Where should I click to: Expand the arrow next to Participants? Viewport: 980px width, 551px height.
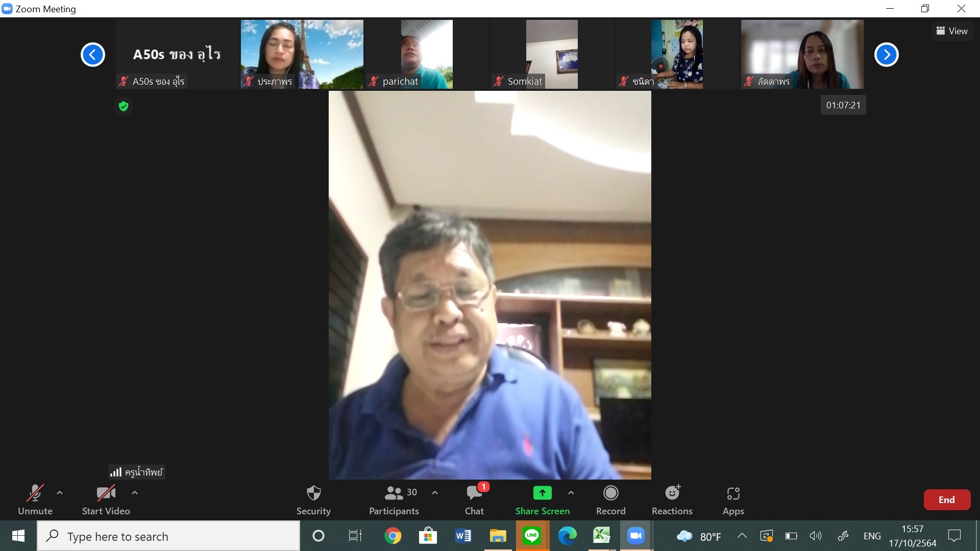click(435, 493)
